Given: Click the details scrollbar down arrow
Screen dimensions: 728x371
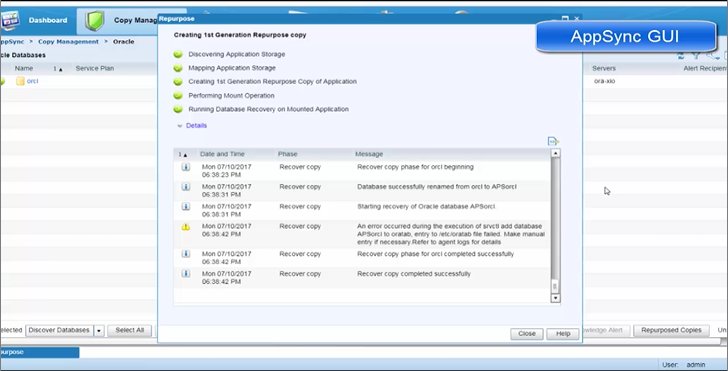Looking at the screenshot, I should tap(555, 298).
